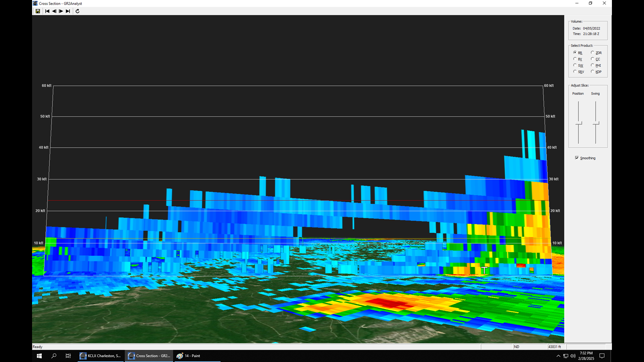The width and height of the screenshot is (644, 362).
Task: Jump to last volume frame
Action: pyautogui.click(x=68, y=11)
